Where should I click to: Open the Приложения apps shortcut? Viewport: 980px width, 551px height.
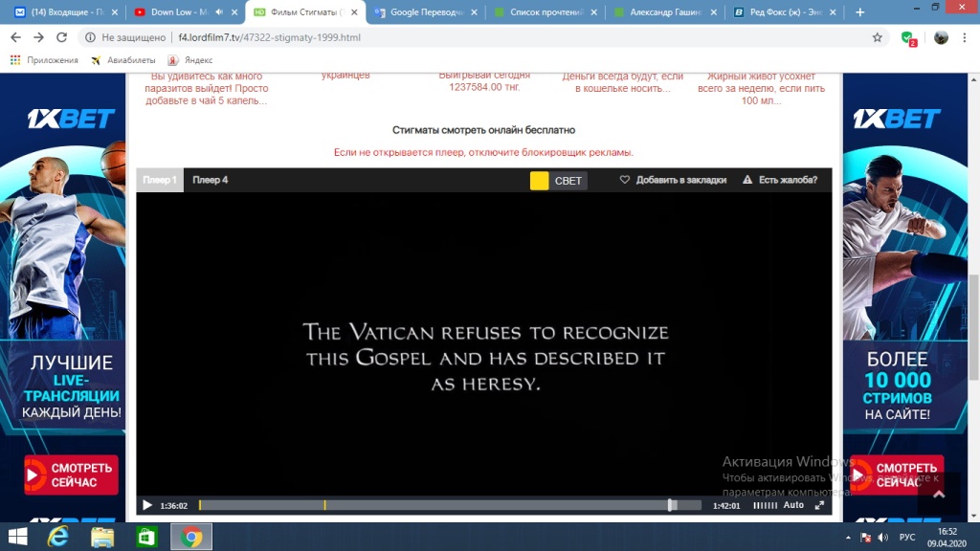pos(44,60)
